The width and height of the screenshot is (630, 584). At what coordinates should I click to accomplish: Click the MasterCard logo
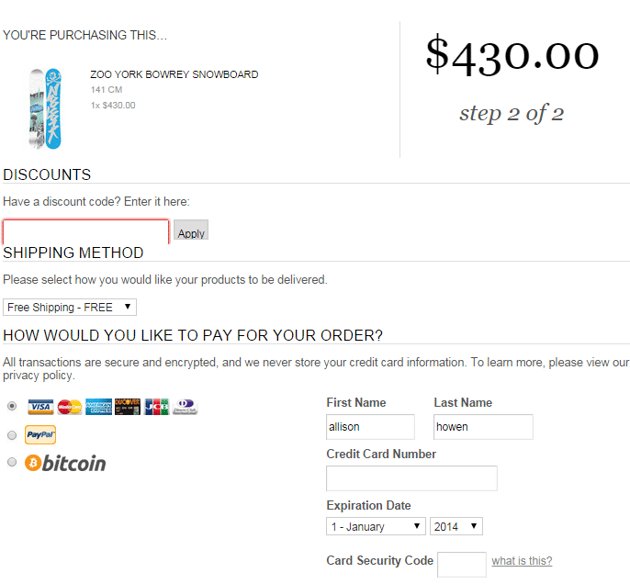pyautogui.click(x=69, y=407)
